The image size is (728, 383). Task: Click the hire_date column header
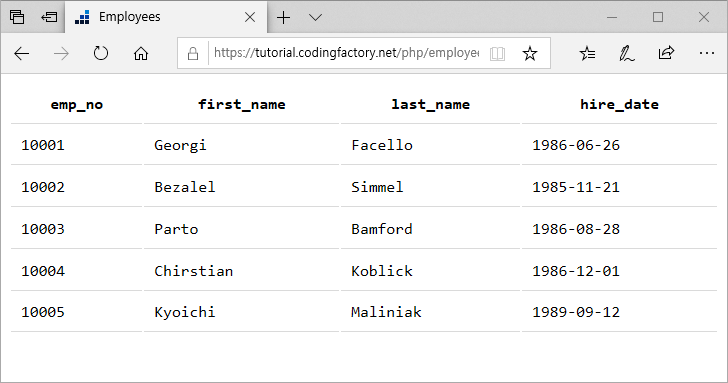(x=619, y=104)
